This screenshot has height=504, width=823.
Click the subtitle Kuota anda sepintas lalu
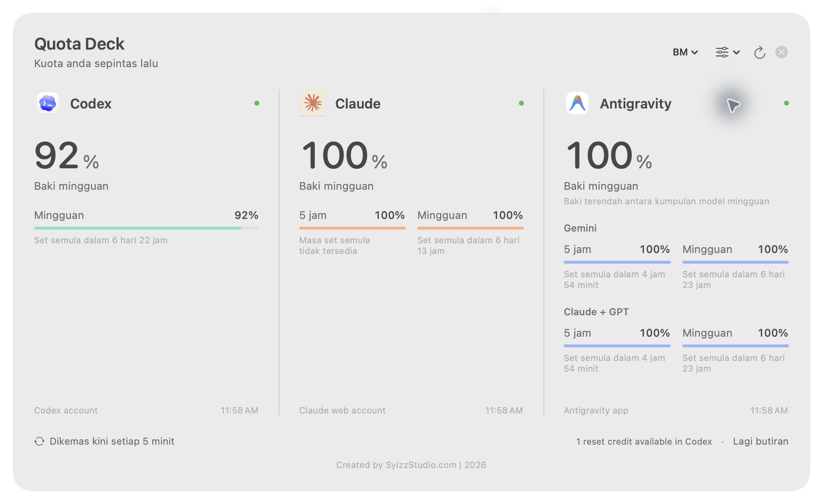coord(96,63)
